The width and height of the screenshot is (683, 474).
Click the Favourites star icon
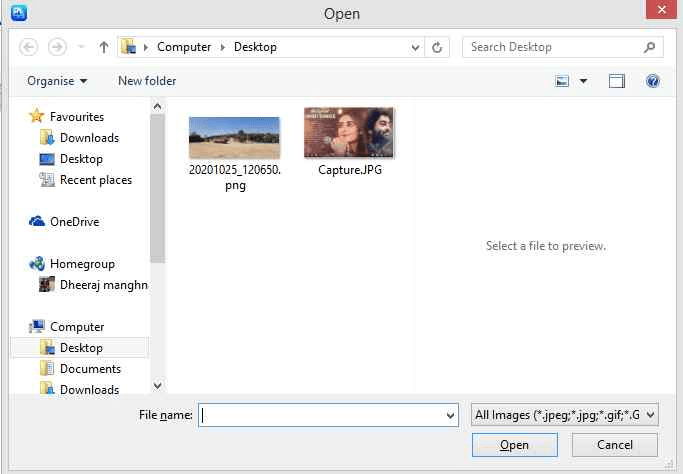[x=37, y=116]
